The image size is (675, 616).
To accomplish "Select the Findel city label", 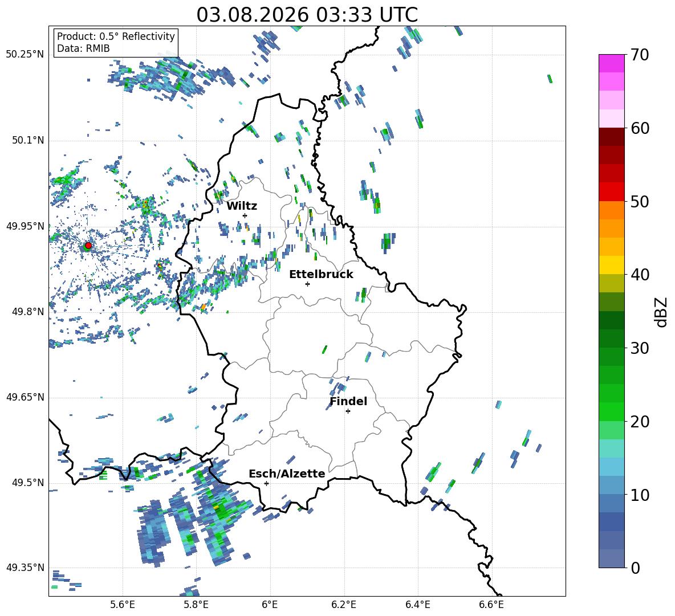I will click(x=348, y=401).
